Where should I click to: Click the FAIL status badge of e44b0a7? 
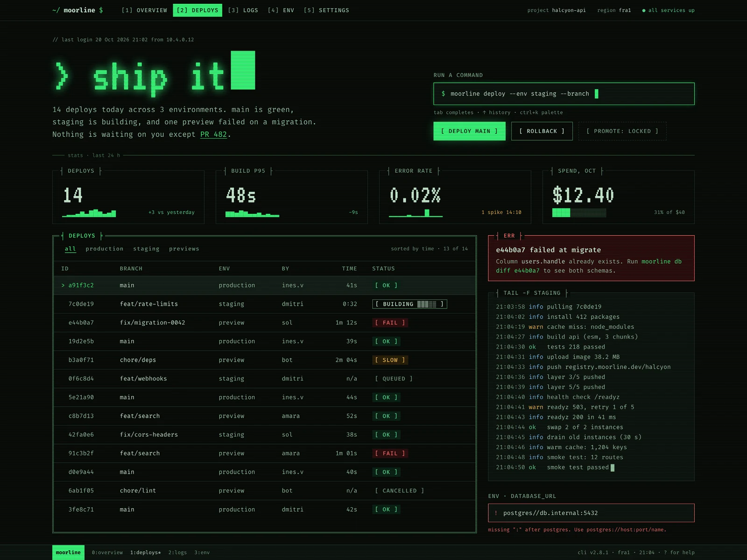390,323
